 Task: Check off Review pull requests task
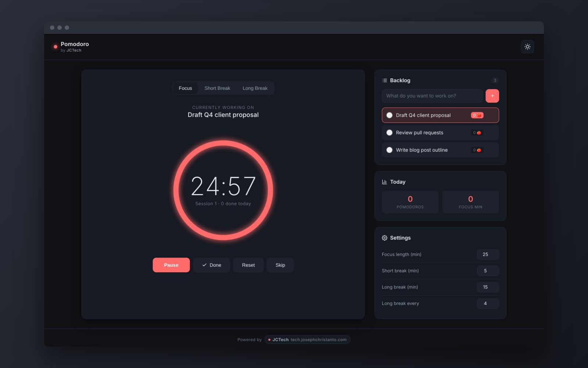pyautogui.click(x=389, y=132)
